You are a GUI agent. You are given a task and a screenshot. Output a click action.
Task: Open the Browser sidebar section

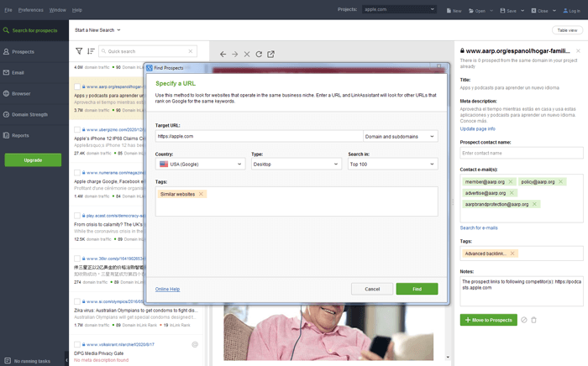click(x=34, y=94)
